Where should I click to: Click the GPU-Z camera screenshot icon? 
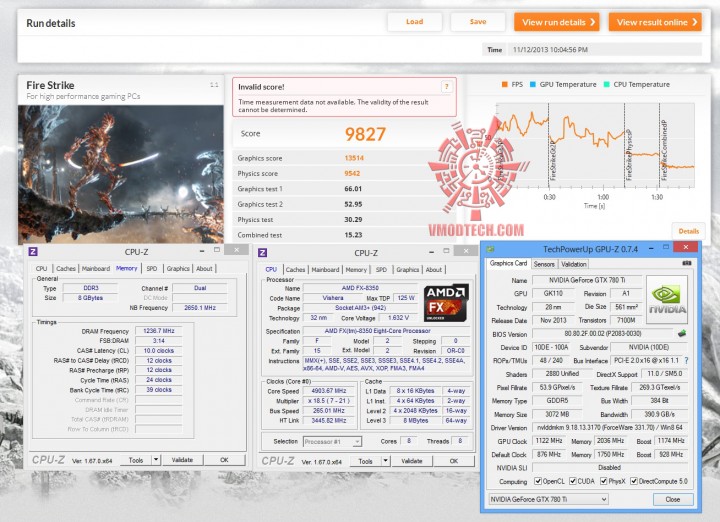[686, 264]
